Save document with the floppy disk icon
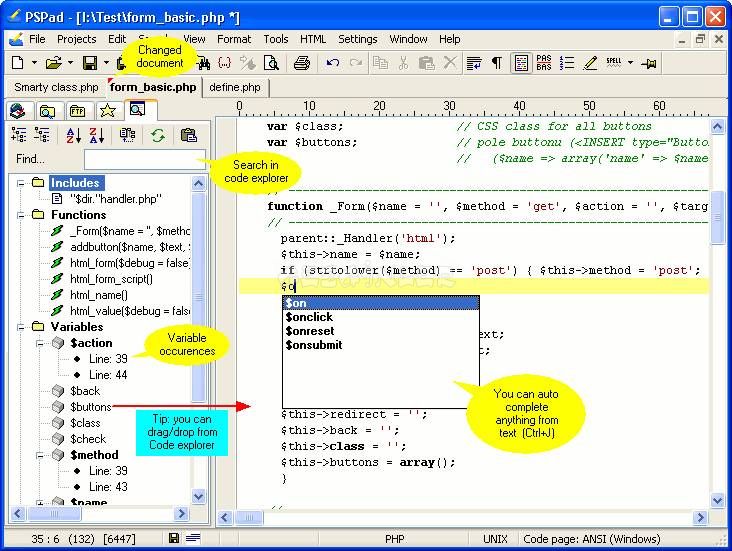The image size is (732, 551). point(90,63)
